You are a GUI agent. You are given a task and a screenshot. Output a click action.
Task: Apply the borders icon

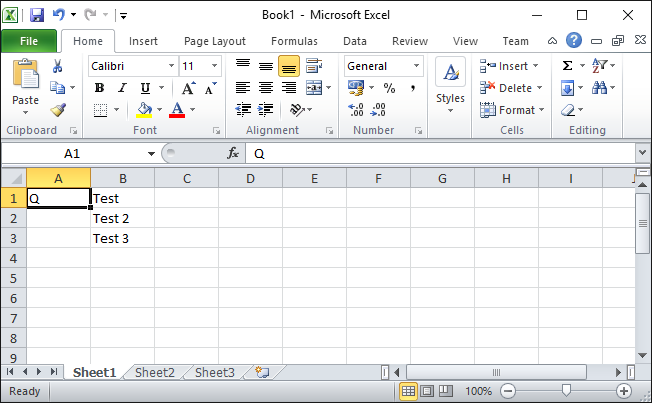(x=100, y=110)
